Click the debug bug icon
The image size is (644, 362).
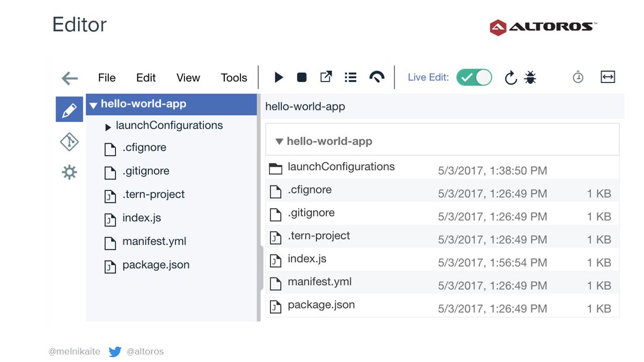click(x=530, y=77)
